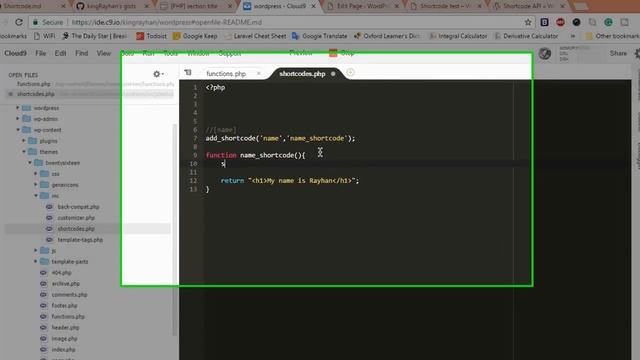
Task: Click the Cloud9 user avatar icon
Action: click(544, 53)
